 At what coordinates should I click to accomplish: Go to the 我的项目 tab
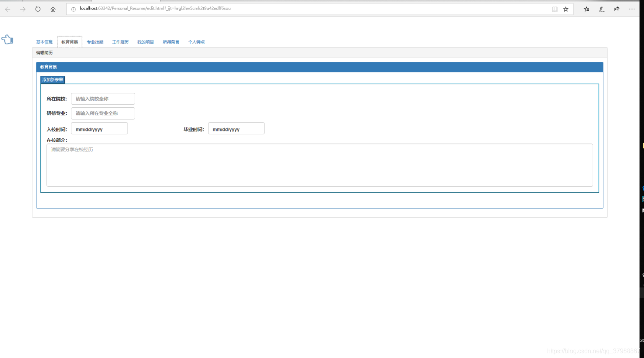coord(145,42)
